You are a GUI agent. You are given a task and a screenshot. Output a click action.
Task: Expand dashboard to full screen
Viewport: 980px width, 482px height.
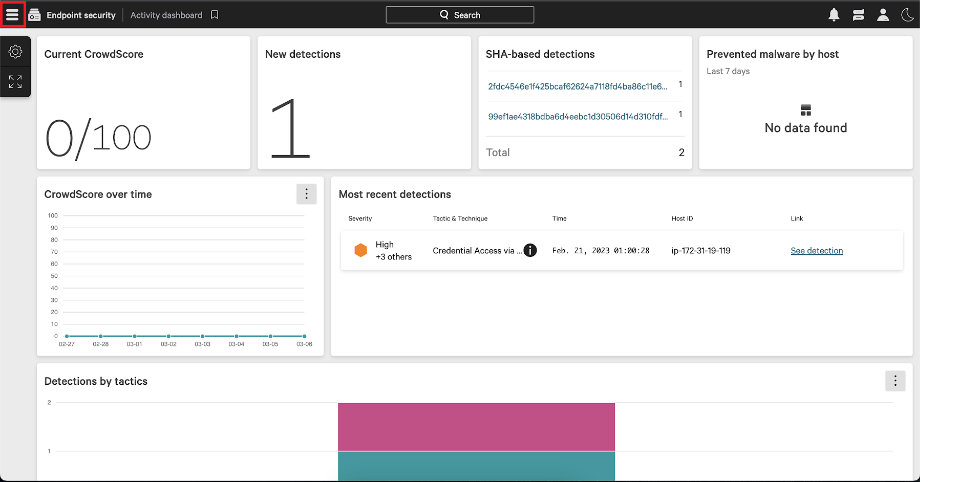click(x=15, y=81)
